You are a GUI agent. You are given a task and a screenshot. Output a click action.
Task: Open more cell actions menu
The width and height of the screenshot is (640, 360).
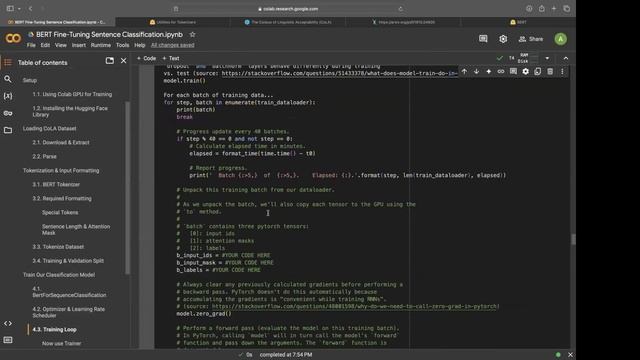(562, 71)
